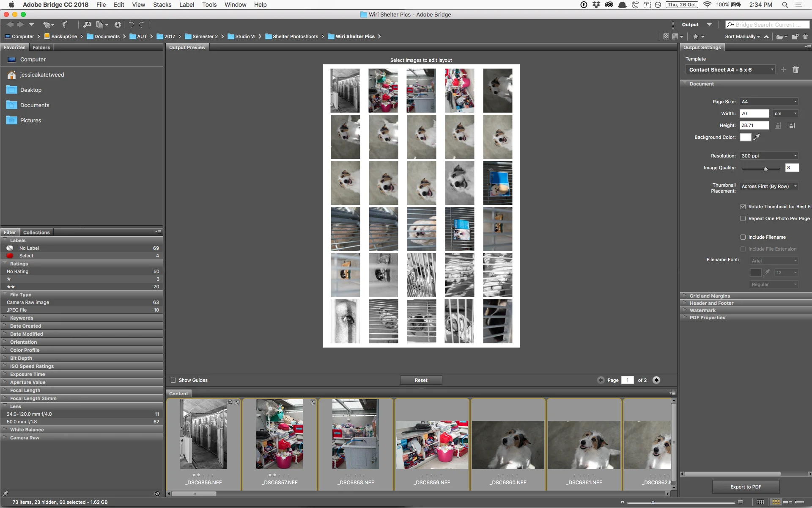
Task: Open the Resolution 300 ppi dropdown
Action: pos(769,156)
